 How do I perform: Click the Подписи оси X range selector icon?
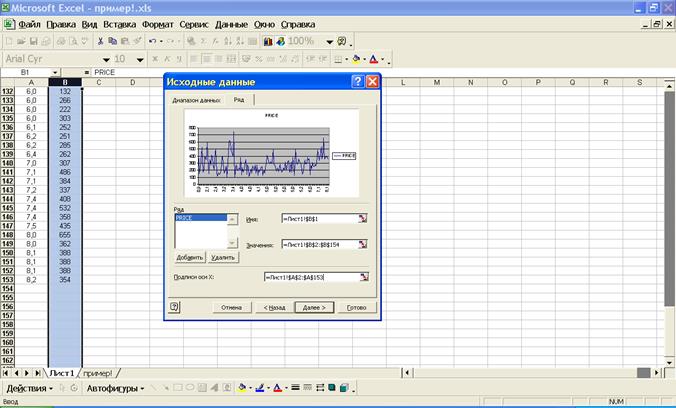pyautogui.click(x=364, y=277)
